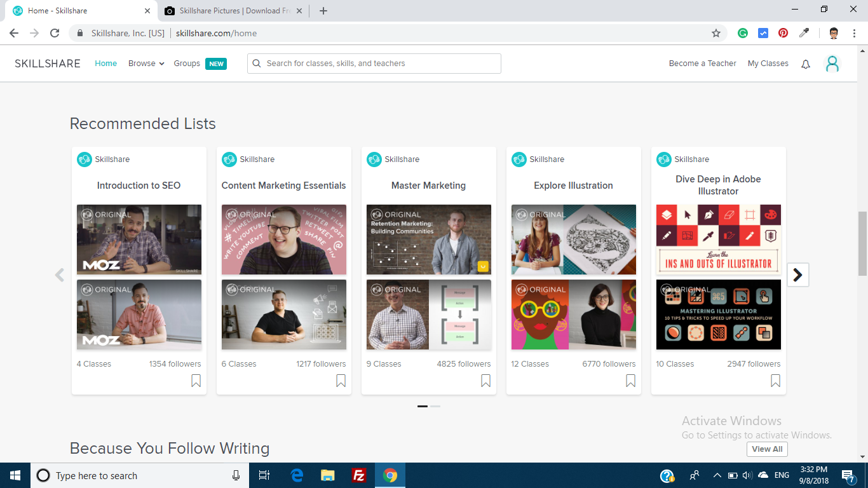Open the profile avatar menu
868x488 pixels.
[x=832, y=64]
